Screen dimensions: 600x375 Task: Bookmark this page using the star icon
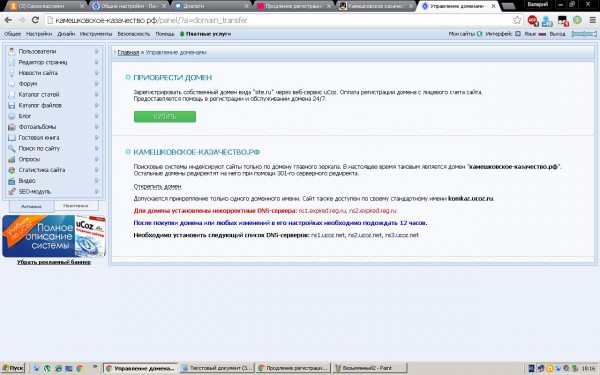517,20
